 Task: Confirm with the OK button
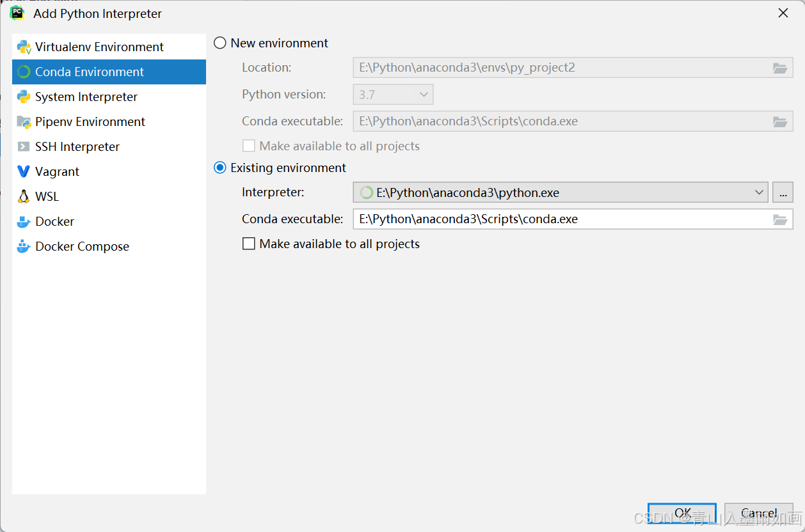point(682,513)
